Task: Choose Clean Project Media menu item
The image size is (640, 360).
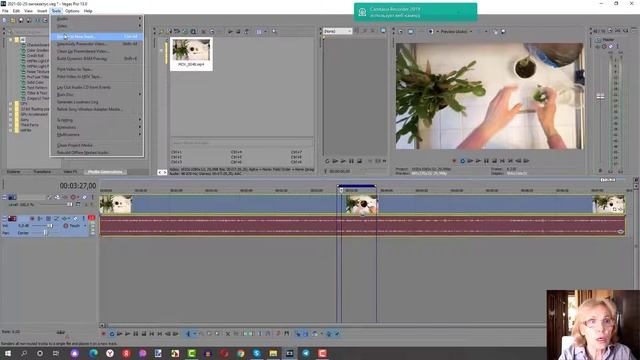Action: 97,145
